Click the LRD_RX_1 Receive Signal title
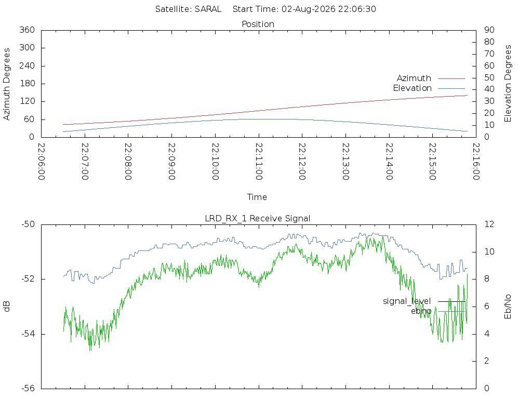Viewport: 532px width, 399px height. point(258,219)
